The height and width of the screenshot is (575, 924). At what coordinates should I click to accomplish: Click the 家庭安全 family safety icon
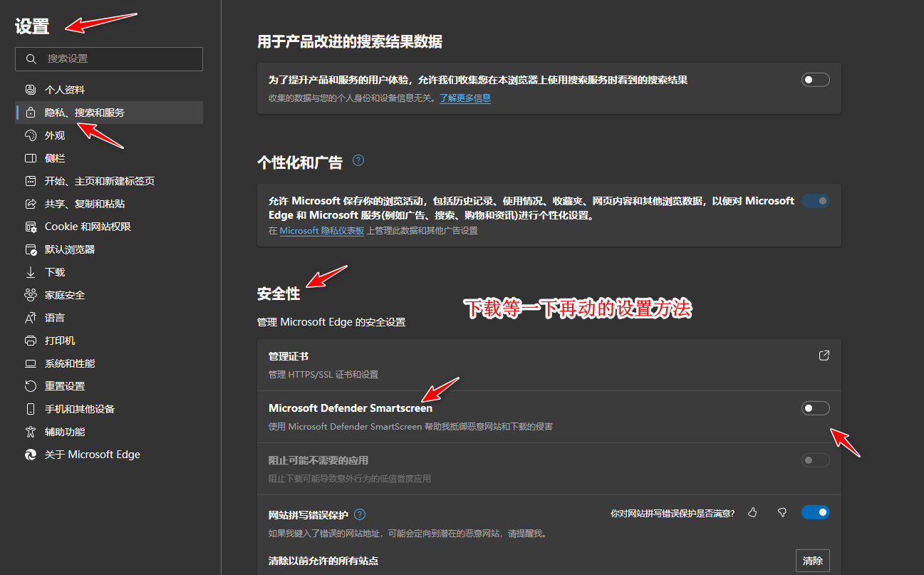tap(30, 295)
